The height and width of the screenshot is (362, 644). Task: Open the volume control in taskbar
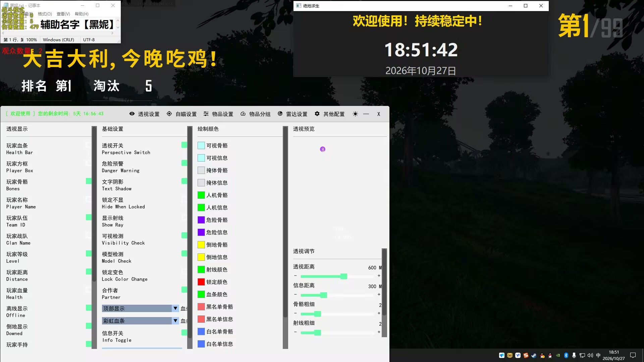[x=590, y=355]
